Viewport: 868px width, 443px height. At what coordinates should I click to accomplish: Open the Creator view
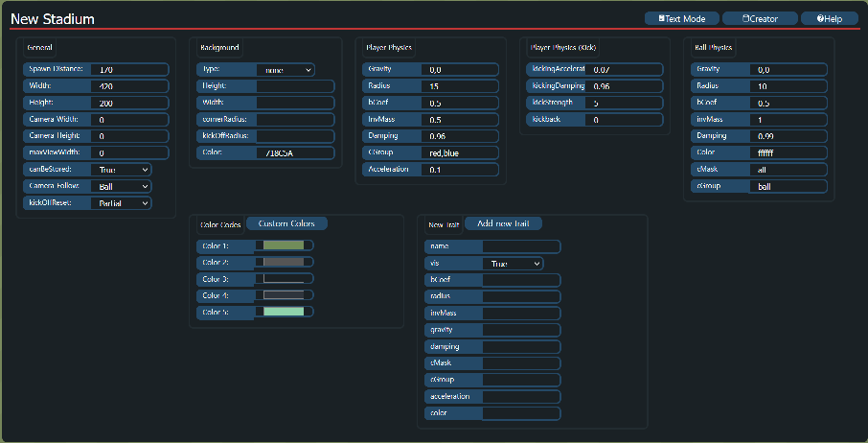[760, 18]
